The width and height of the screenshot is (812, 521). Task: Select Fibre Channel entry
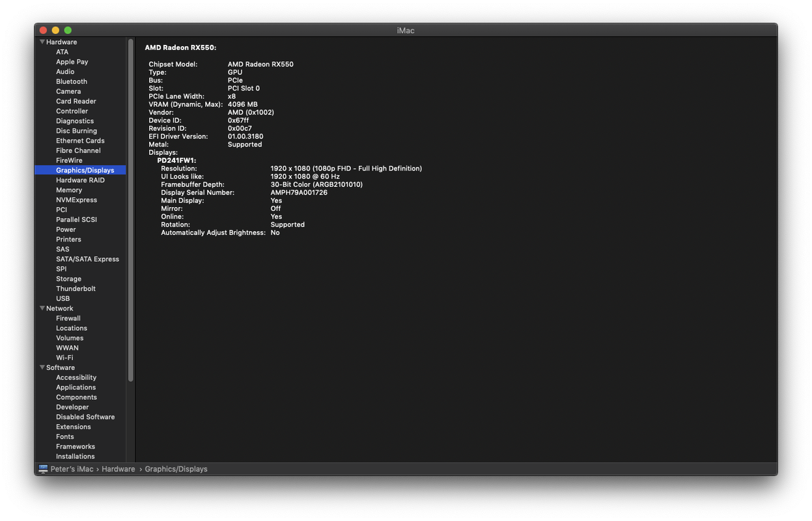tap(78, 150)
